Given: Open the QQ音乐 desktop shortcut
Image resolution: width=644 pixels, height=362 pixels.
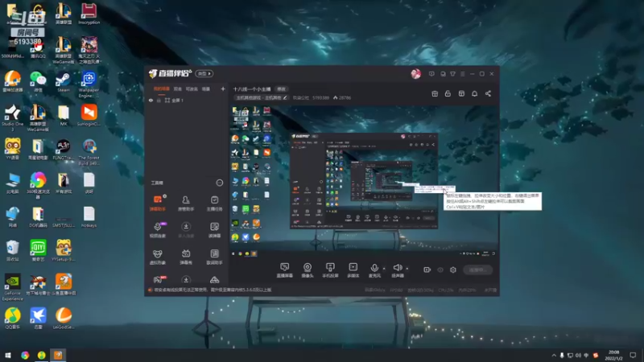Looking at the screenshot, I should (12, 318).
